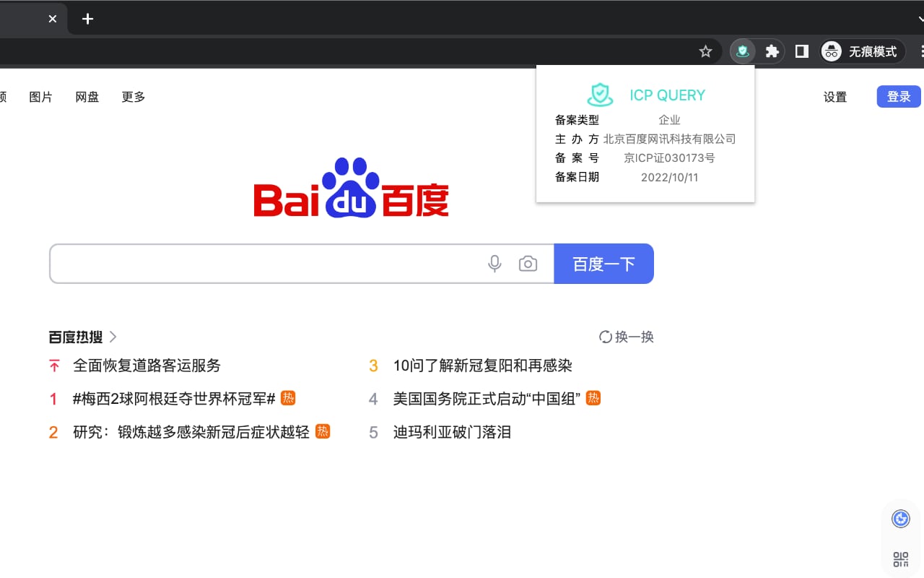Click the QR code icon at bottom right
The width and height of the screenshot is (924, 578).
900,558
